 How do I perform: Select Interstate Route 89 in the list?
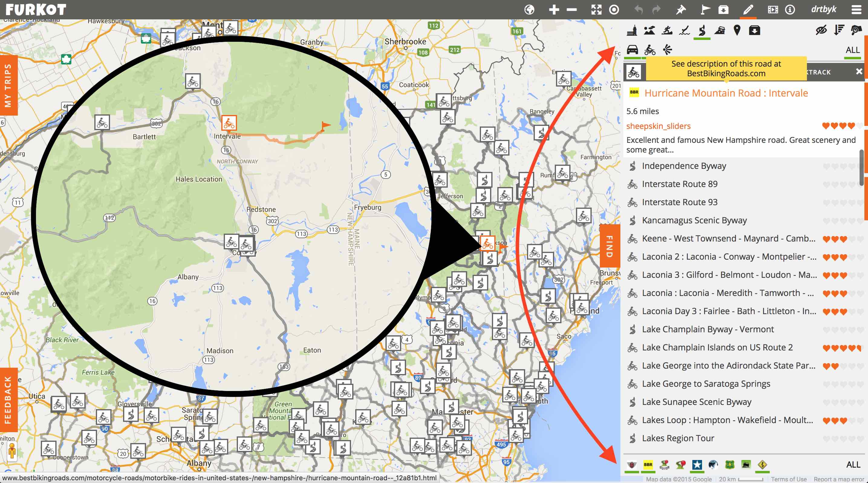(679, 184)
